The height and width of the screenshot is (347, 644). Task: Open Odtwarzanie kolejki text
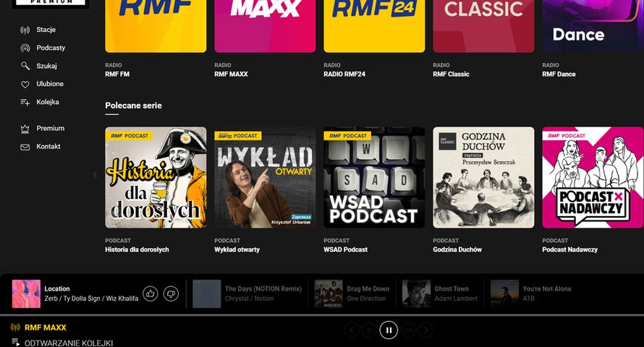click(x=69, y=343)
